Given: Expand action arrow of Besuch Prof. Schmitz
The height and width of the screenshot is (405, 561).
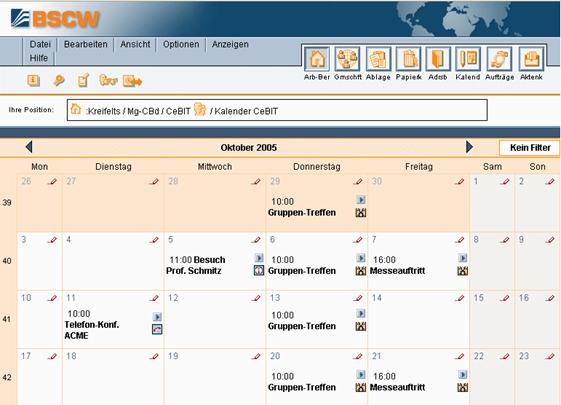Looking at the screenshot, I should (x=259, y=258).
